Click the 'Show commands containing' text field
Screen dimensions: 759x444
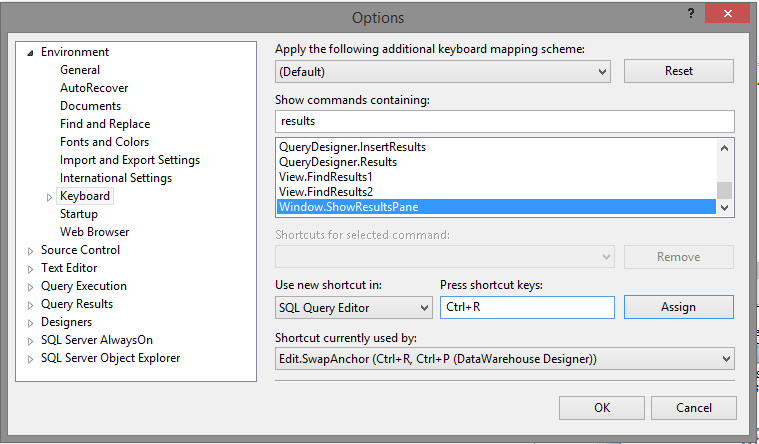(x=504, y=121)
